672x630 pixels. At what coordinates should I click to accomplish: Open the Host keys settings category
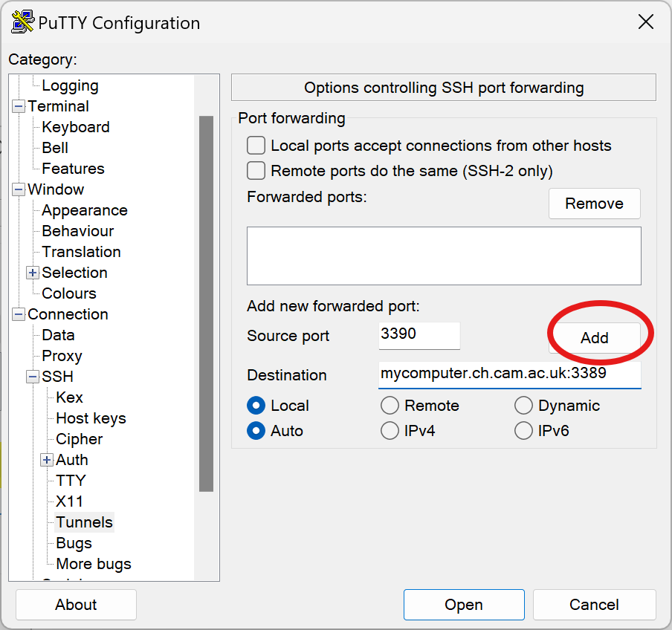click(91, 418)
